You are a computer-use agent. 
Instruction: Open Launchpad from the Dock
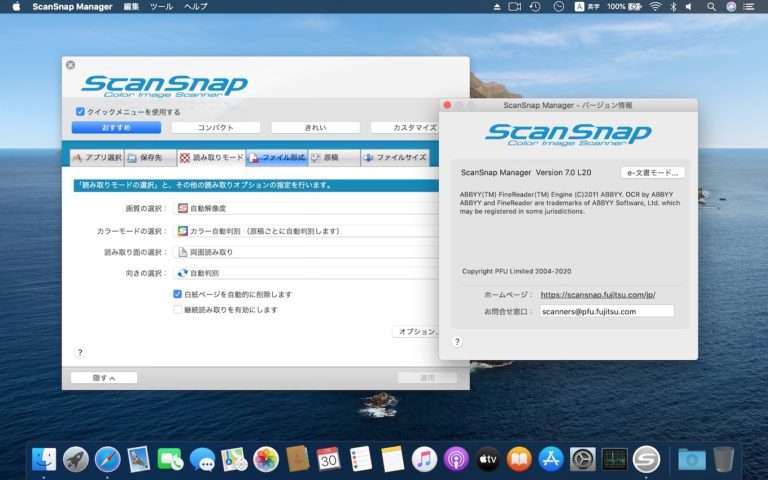[75, 459]
